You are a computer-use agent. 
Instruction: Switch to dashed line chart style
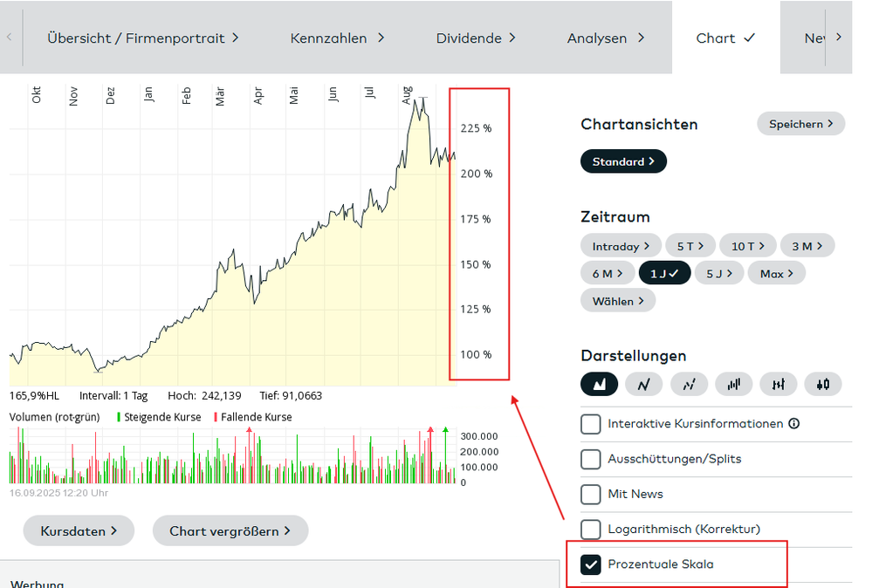[689, 383]
